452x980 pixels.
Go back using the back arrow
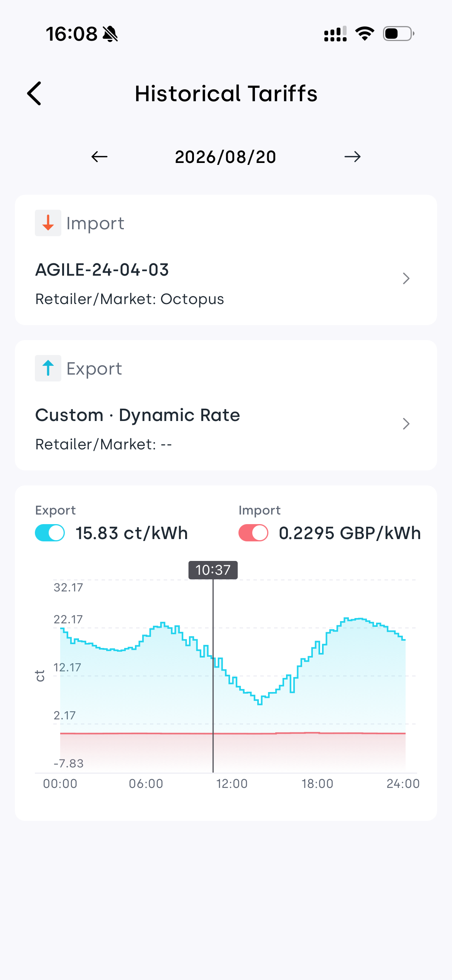tap(34, 94)
